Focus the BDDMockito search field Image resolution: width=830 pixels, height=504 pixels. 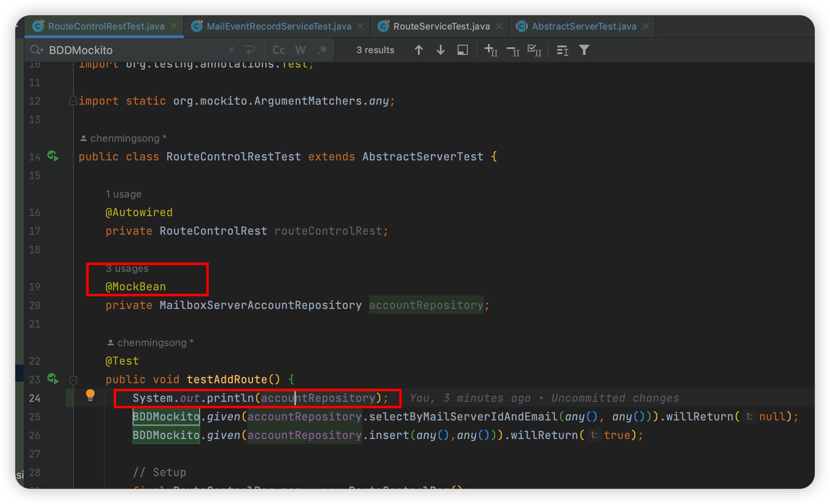(x=135, y=50)
